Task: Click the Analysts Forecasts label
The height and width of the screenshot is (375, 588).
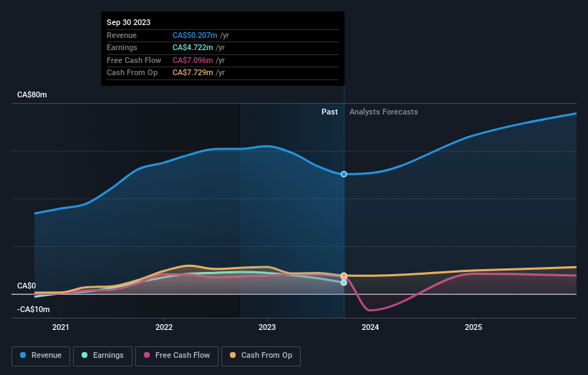Action: click(x=384, y=112)
